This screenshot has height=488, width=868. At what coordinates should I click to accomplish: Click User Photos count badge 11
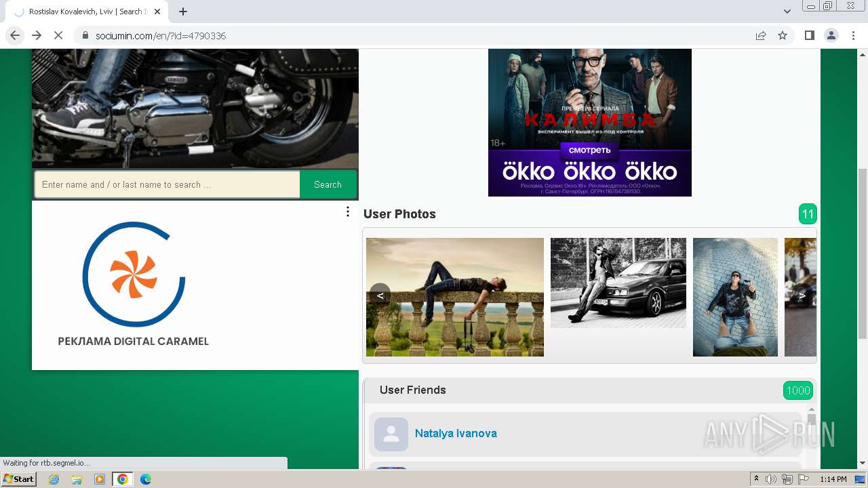point(808,214)
